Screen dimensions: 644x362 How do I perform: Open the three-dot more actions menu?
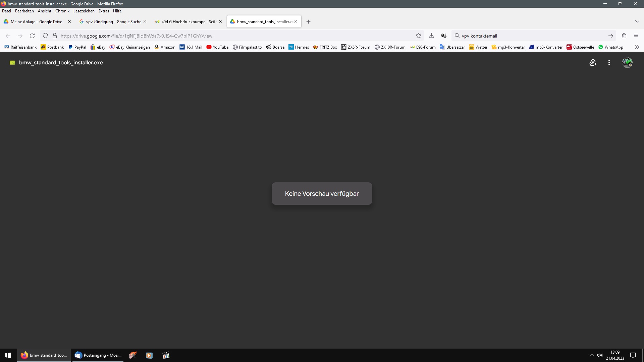click(609, 63)
